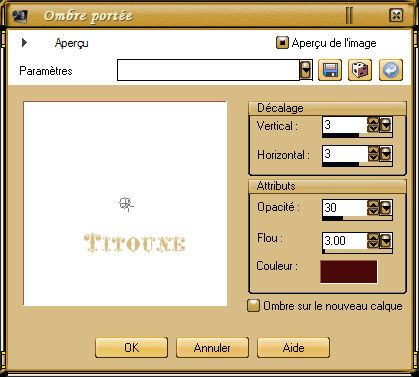Image resolution: width=419 pixels, height=377 pixels.
Task: Click the randomize parameters dice icon
Action: [360, 70]
